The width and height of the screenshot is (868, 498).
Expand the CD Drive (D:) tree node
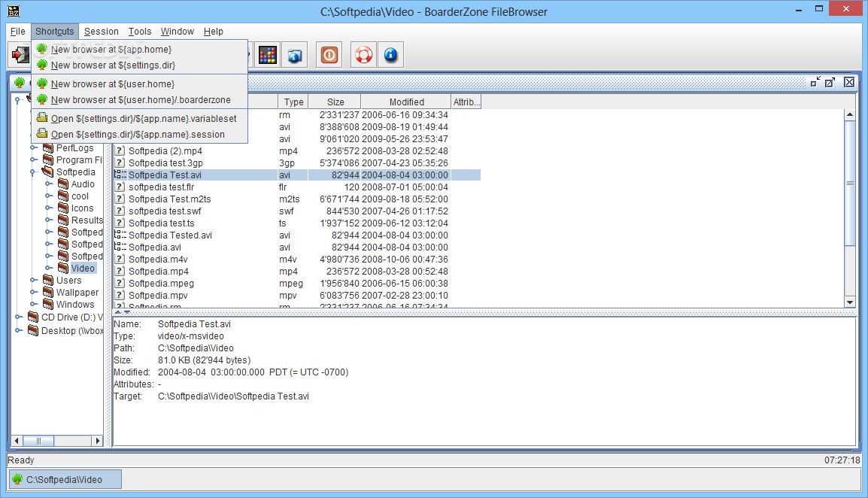[18, 317]
